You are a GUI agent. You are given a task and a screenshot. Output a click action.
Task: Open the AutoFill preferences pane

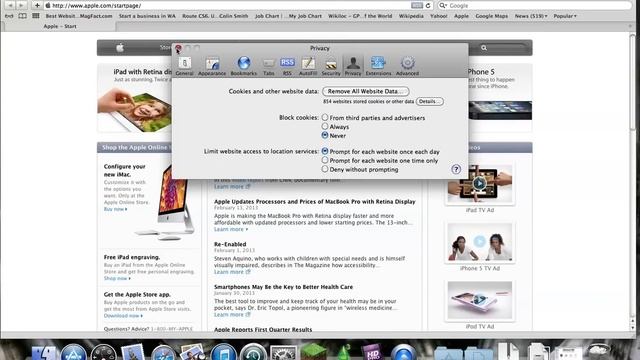point(308,66)
